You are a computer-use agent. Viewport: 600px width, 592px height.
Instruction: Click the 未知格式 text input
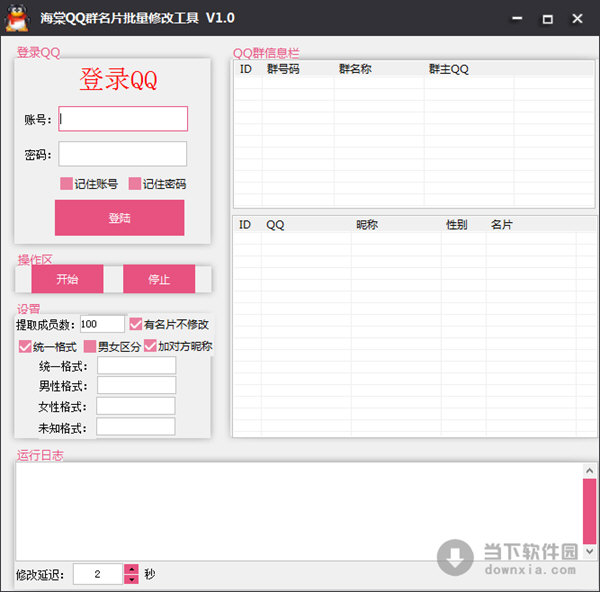click(x=136, y=426)
